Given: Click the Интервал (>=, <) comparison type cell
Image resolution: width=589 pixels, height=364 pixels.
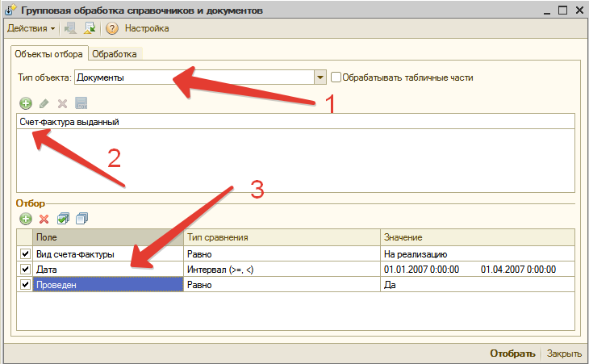Looking at the screenshot, I should (x=282, y=269).
